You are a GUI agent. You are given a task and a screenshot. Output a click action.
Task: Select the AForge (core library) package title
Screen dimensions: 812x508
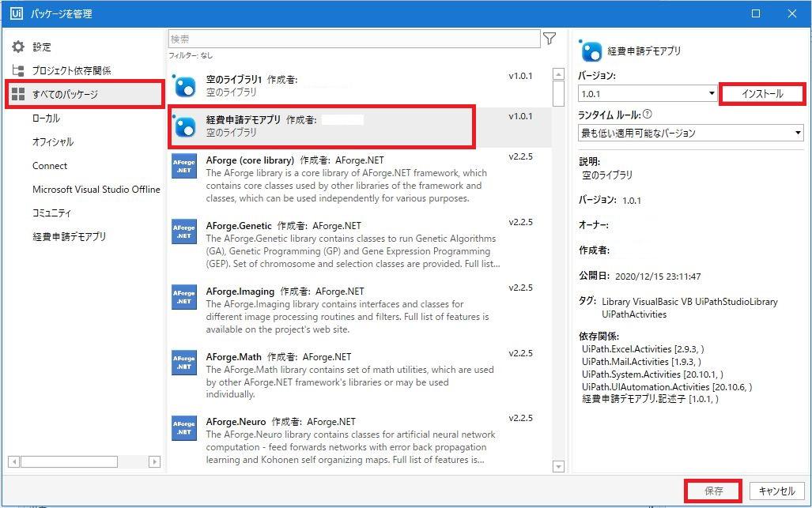click(x=250, y=160)
